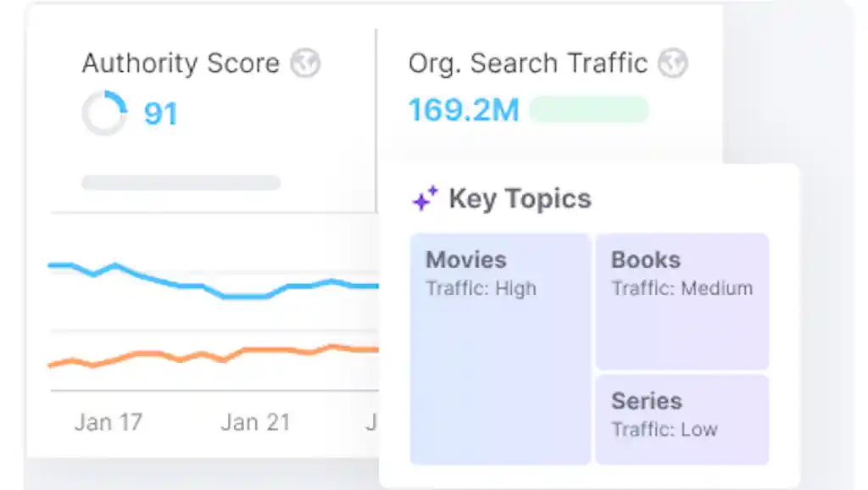
Task: Select the Series topic tile
Action: [x=682, y=420]
